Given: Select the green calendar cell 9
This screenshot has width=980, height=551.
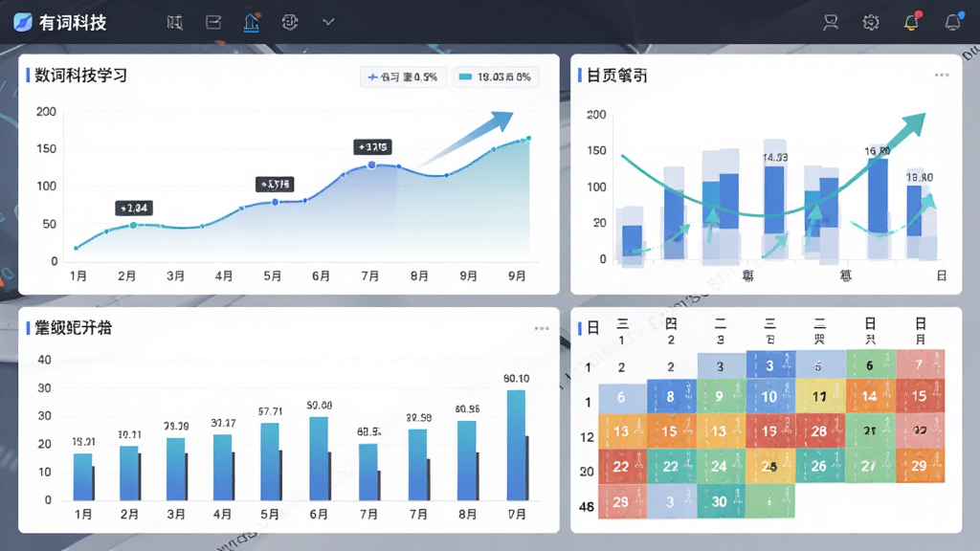Looking at the screenshot, I should (721, 396).
